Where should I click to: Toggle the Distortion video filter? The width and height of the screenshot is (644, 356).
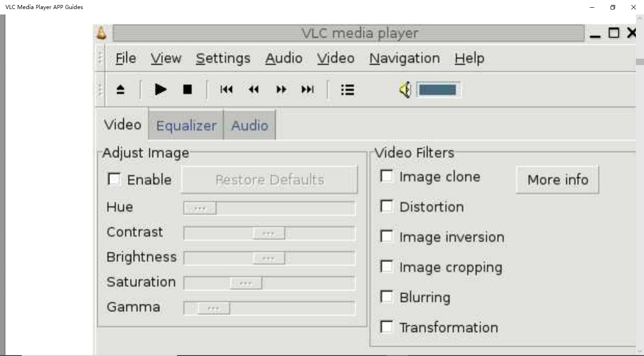click(387, 206)
